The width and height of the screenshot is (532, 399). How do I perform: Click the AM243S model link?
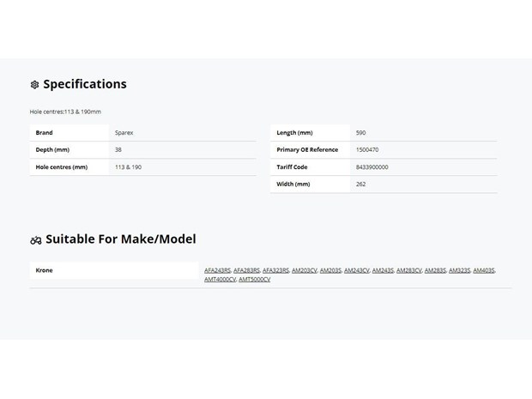383,270
